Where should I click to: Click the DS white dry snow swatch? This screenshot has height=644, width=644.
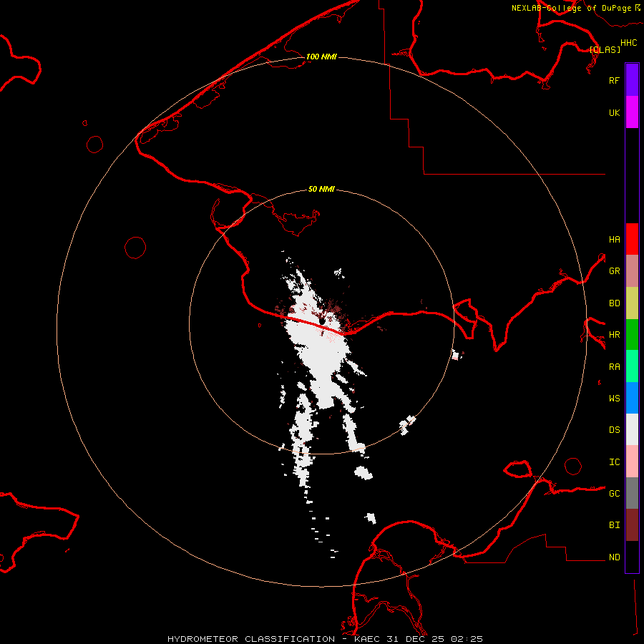(x=632, y=429)
